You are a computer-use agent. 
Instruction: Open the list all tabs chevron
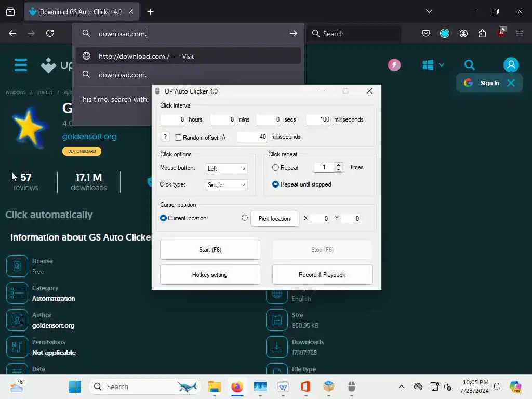coord(429,11)
